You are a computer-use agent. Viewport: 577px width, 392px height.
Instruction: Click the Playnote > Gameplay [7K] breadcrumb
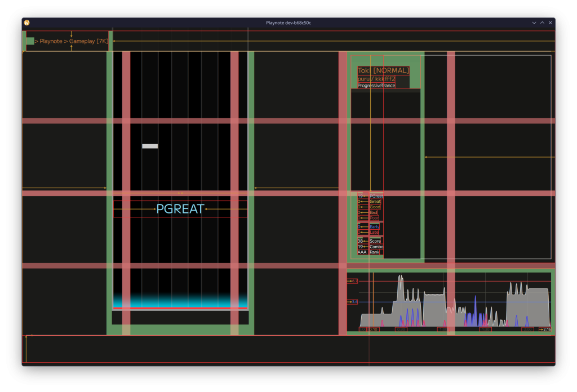point(71,41)
